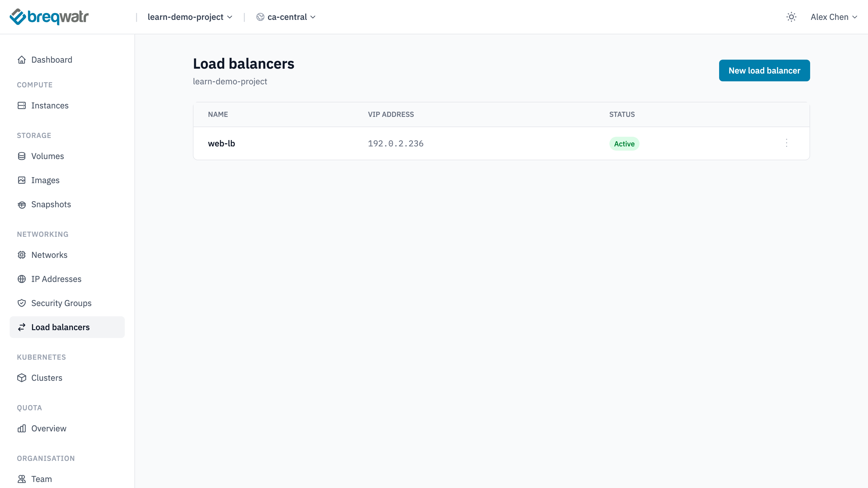This screenshot has width=868, height=488.
Task: Click the STATUS column header
Action: pos(622,114)
